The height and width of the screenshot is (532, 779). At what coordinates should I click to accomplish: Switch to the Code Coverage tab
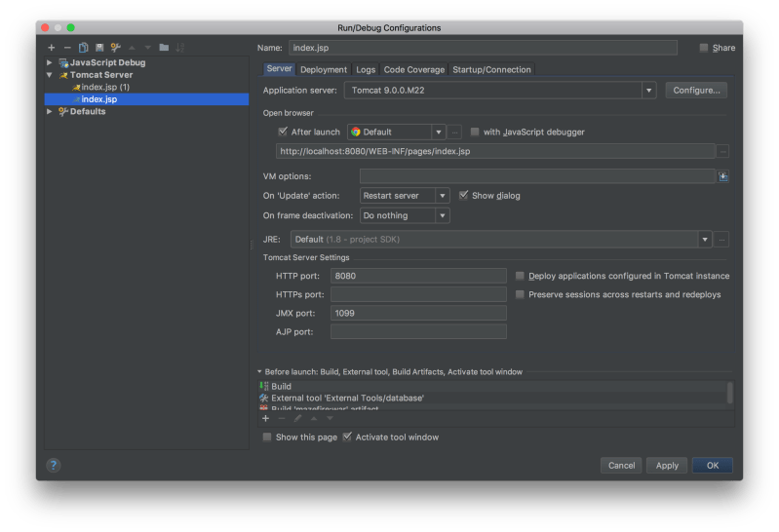point(413,69)
